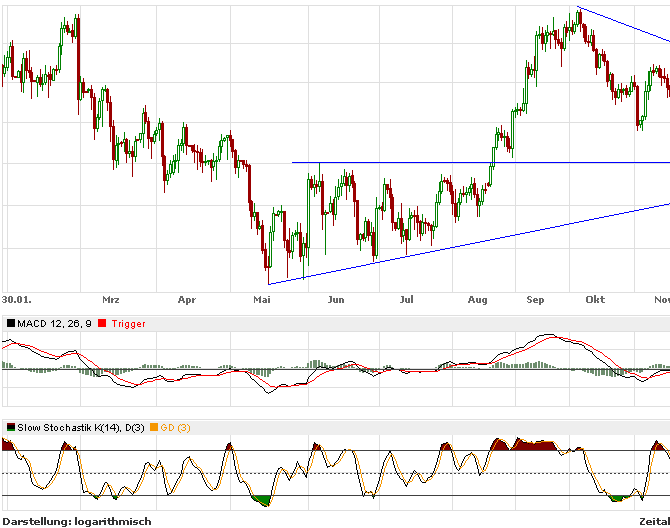Click the 30.01. date label on axis
Screen dimensions: 670x528
coord(16,299)
